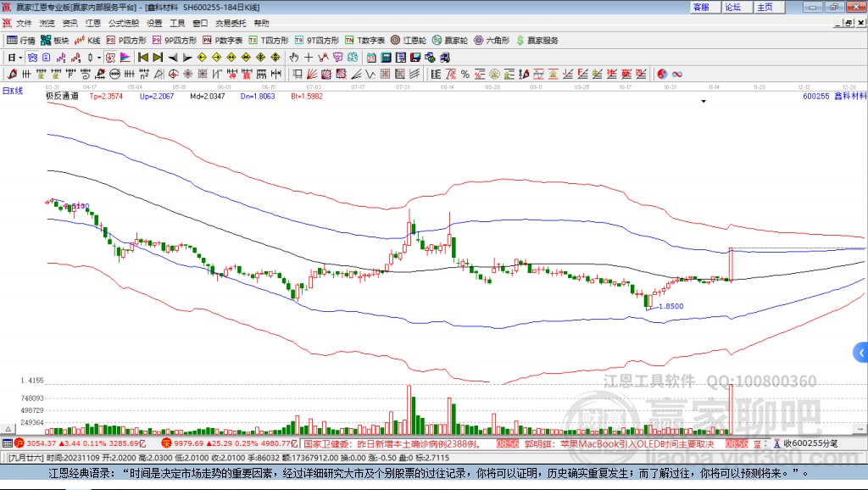Click the 论坛 forum button
The image size is (868, 490).
pos(737,7)
